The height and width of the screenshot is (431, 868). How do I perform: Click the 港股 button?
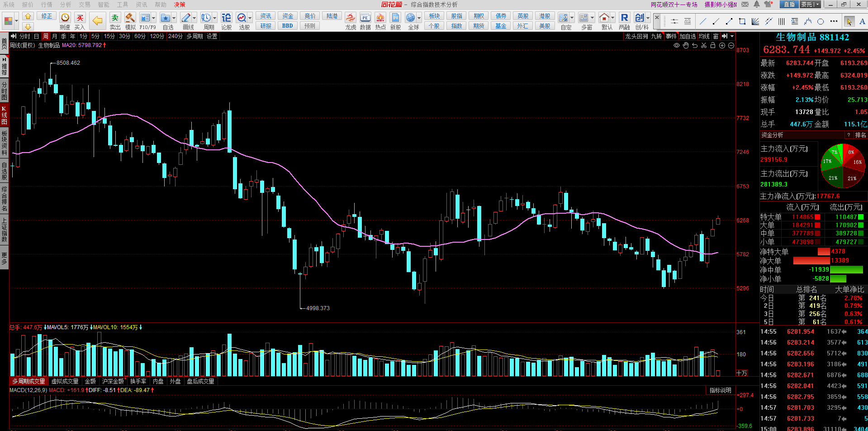545,16
